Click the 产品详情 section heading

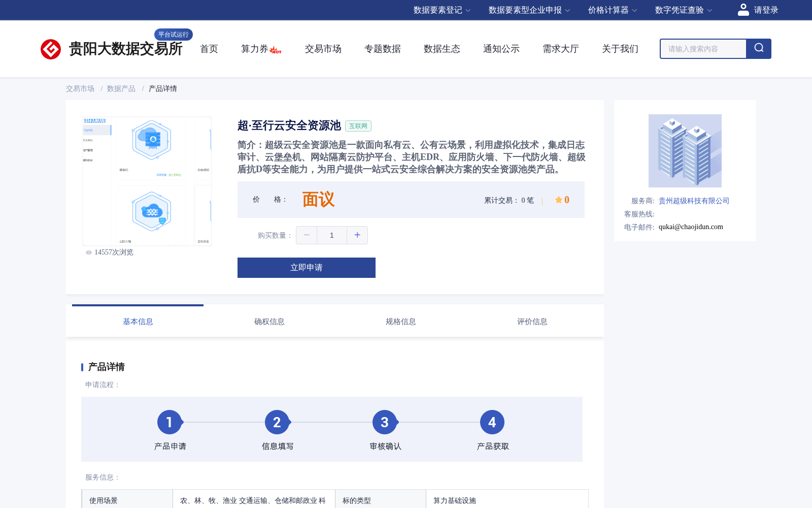[x=107, y=367]
